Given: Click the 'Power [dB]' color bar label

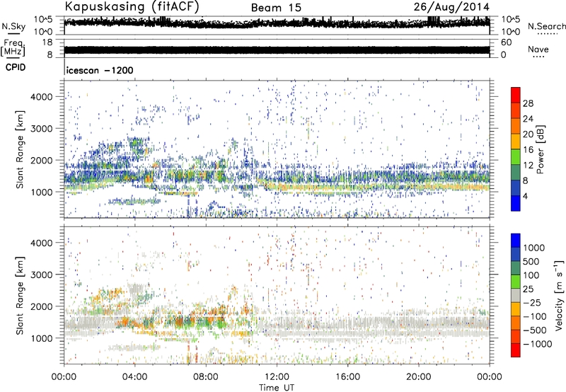Looking at the screenshot, I should [x=540, y=149].
